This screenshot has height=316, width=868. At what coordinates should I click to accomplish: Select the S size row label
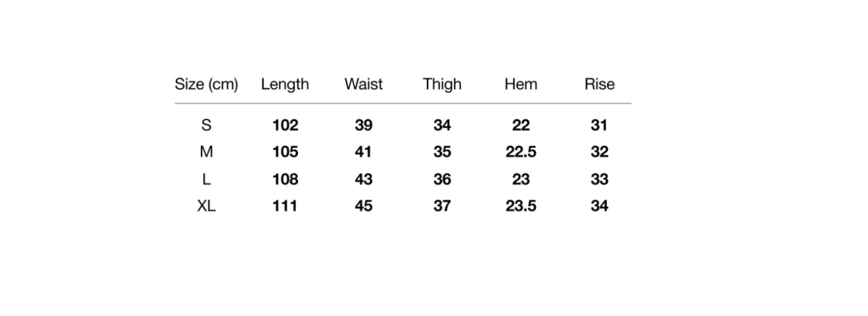point(206,125)
